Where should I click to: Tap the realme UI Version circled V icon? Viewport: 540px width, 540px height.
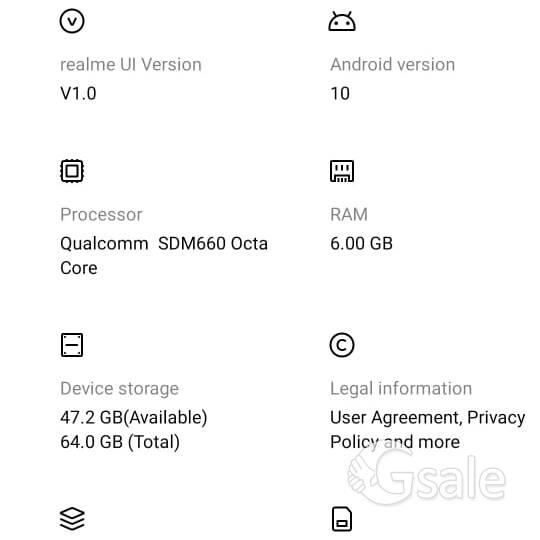[x=72, y=21]
